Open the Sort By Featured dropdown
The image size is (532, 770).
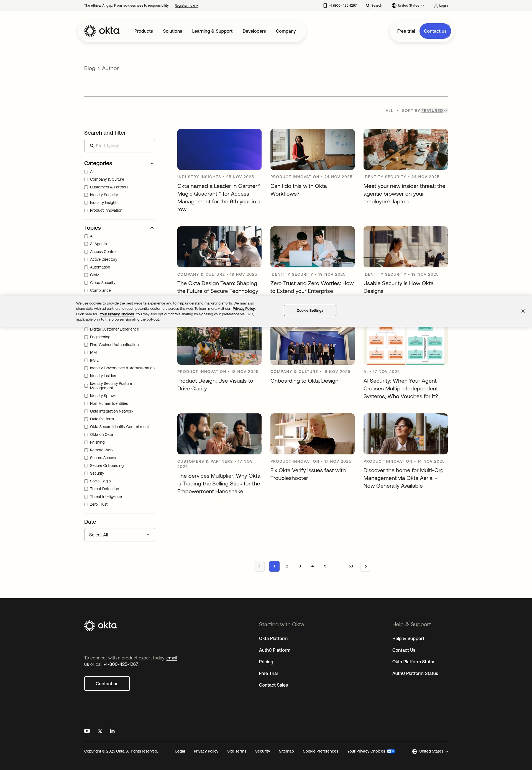pyautogui.click(x=434, y=111)
